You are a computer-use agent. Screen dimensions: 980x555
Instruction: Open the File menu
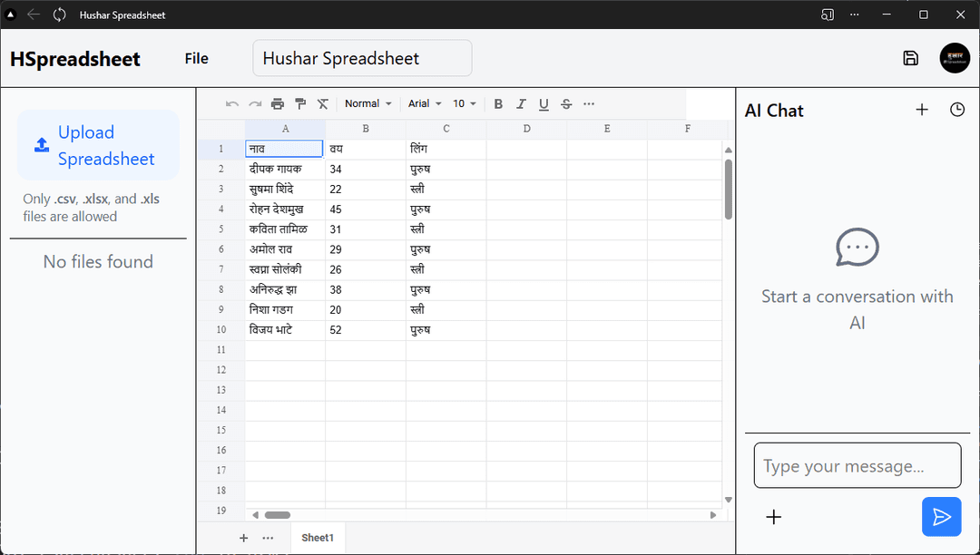[196, 59]
